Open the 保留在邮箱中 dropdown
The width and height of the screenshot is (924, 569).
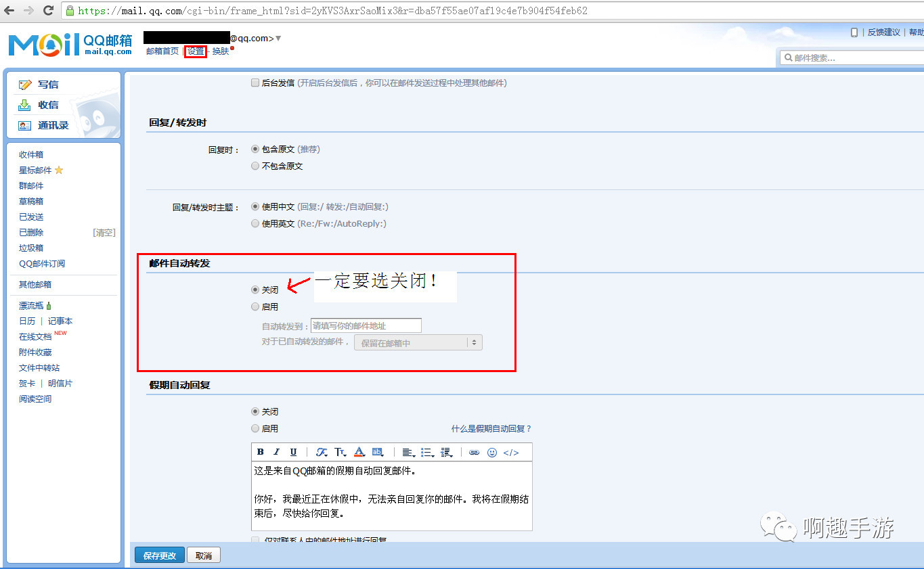tap(418, 342)
